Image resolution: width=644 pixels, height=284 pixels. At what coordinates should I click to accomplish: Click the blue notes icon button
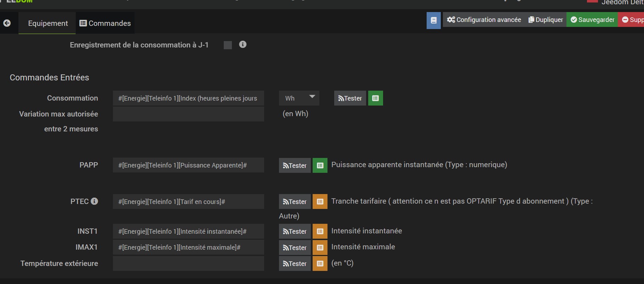[x=433, y=20]
